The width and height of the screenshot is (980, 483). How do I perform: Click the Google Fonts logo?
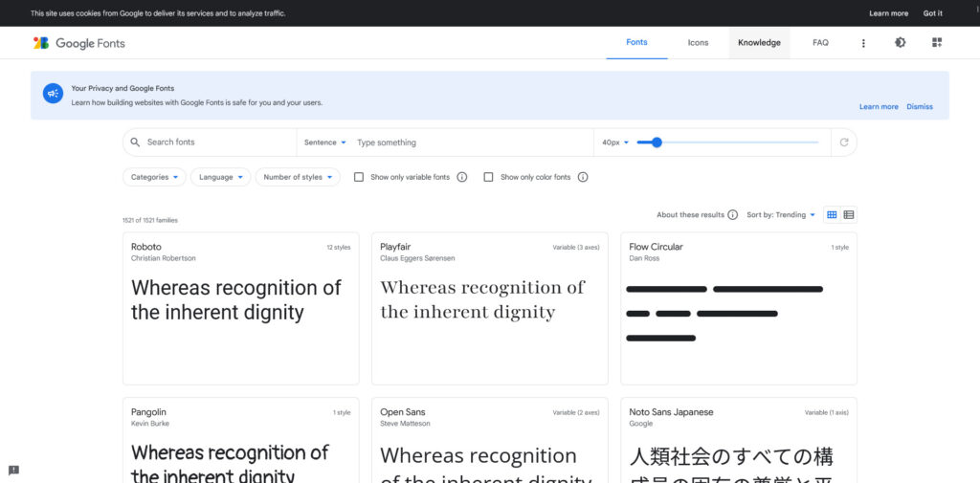point(78,43)
